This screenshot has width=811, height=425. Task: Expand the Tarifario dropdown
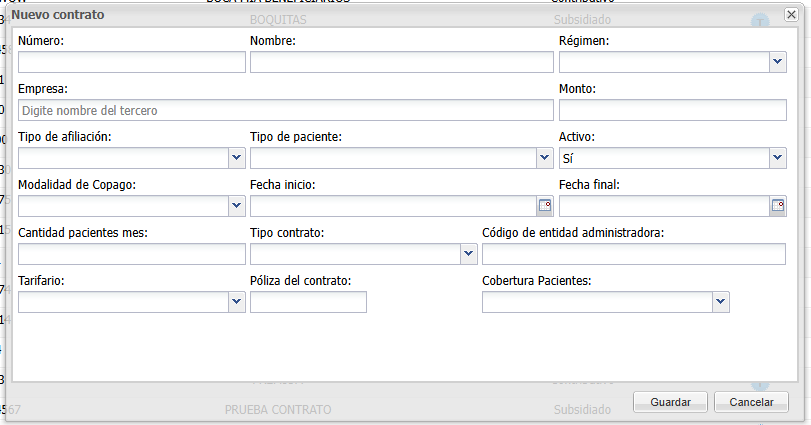(x=237, y=302)
